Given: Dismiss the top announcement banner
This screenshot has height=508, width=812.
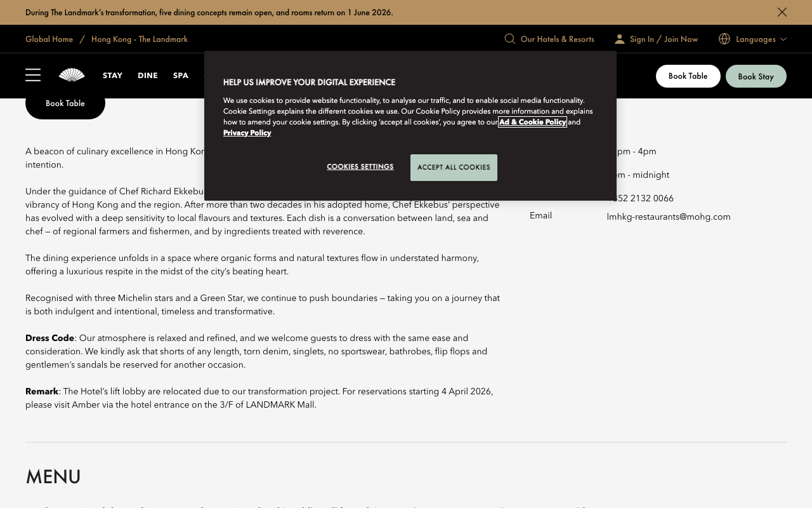Looking at the screenshot, I should [782, 12].
